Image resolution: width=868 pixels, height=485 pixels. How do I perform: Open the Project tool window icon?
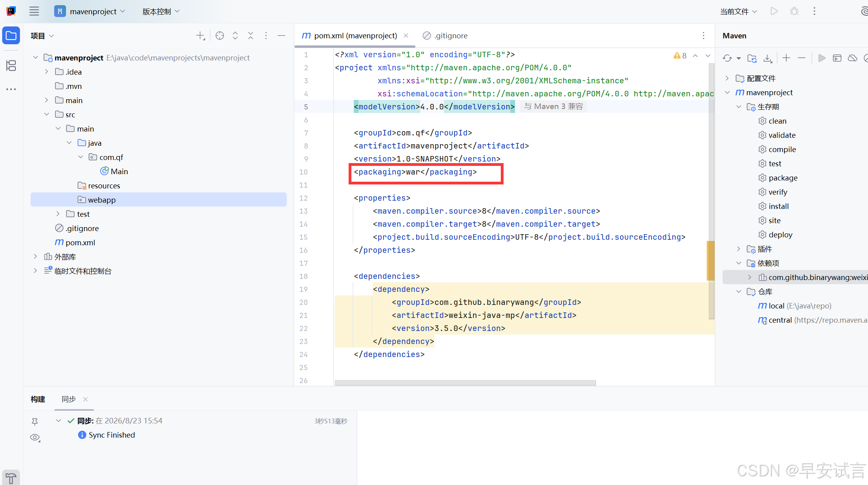tap(11, 36)
